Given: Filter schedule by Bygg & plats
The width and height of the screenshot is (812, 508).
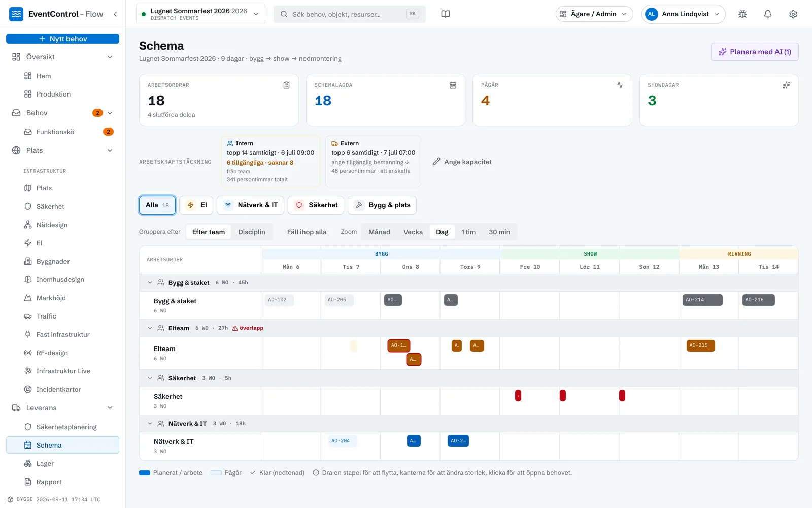Looking at the screenshot, I should click(382, 205).
